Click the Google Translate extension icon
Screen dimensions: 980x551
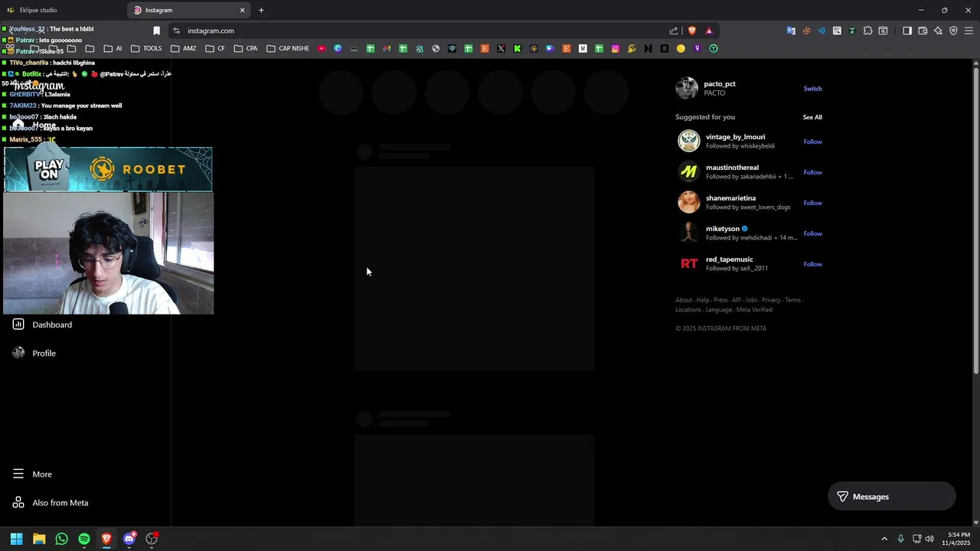(791, 31)
